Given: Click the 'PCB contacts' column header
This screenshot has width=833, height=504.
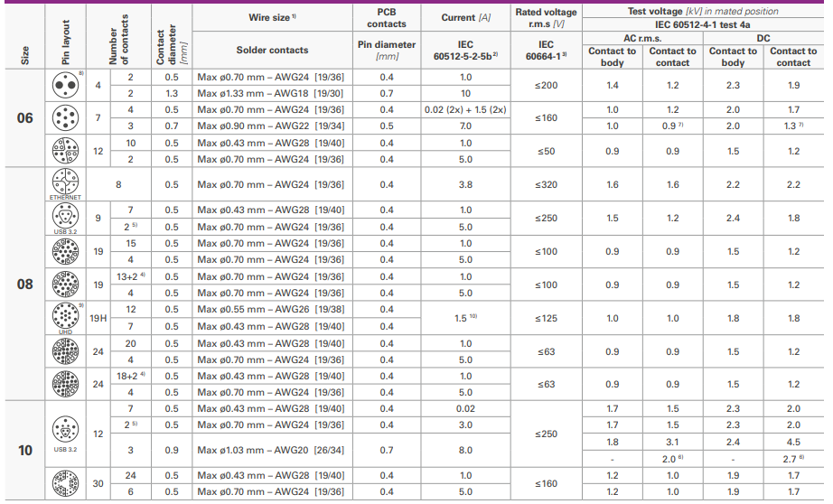Looking at the screenshot, I should click(387, 18).
